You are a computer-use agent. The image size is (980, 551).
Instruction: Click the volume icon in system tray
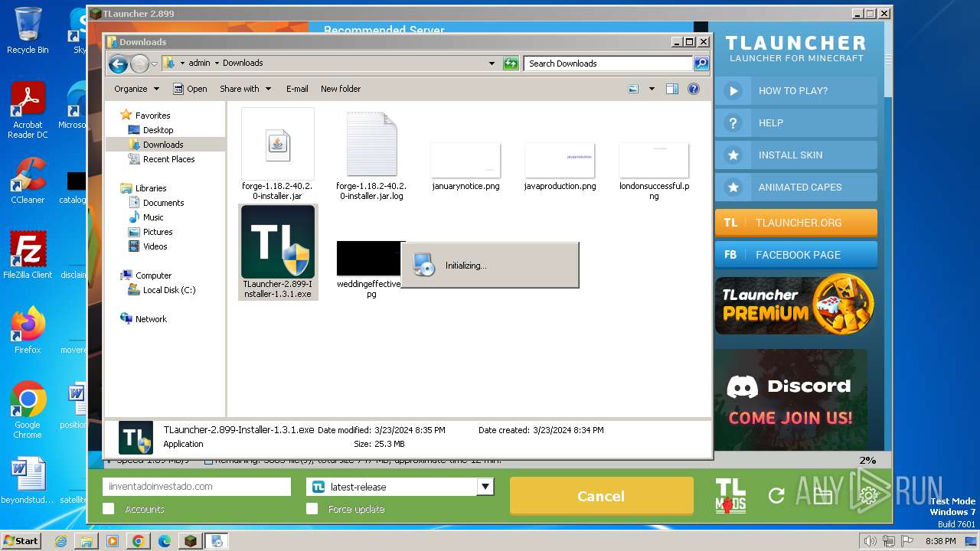point(870,541)
